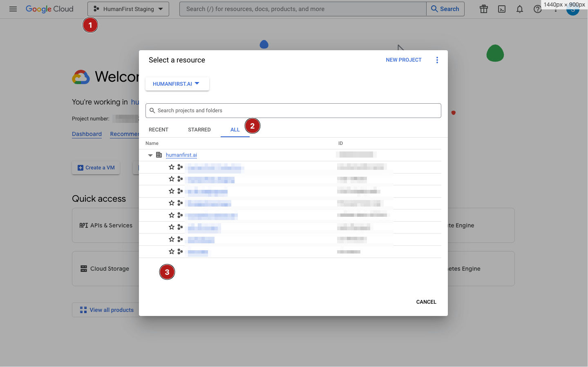588x367 pixels.
Task: Toggle star on the fourth project row
Action: pyautogui.click(x=172, y=203)
